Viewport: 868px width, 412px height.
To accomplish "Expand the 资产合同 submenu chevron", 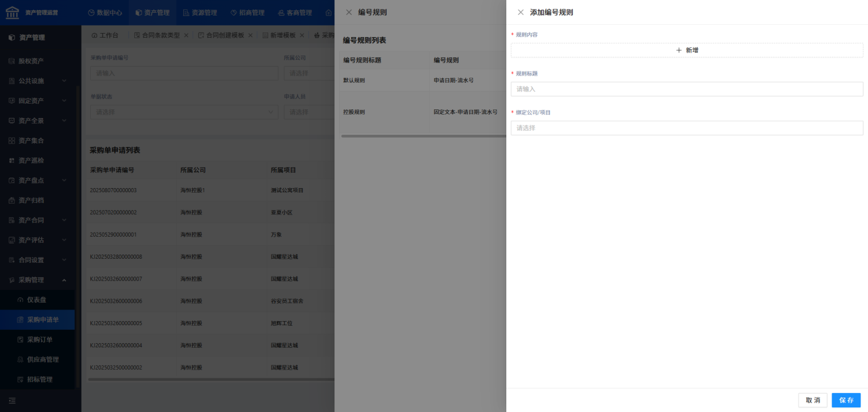I will [64, 220].
